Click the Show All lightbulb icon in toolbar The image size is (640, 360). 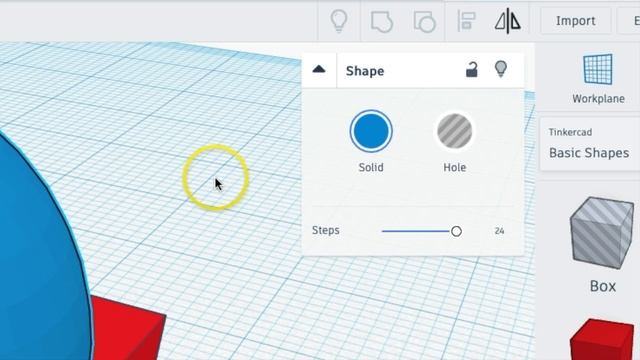click(x=339, y=21)
